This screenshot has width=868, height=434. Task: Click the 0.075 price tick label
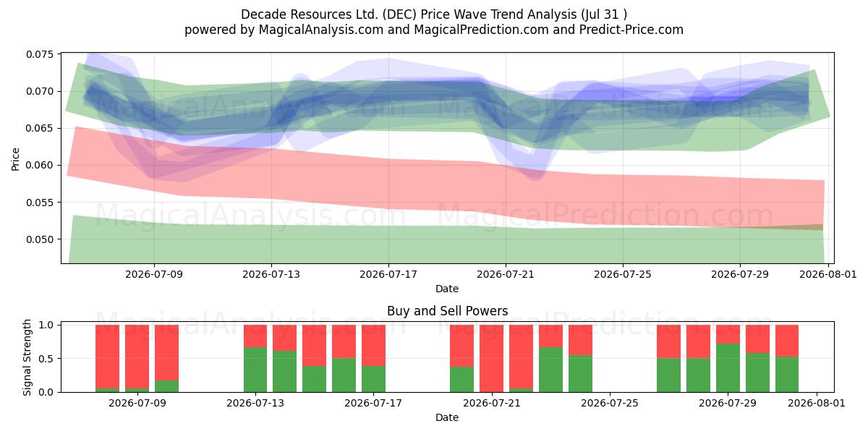(x=40, y=54)
